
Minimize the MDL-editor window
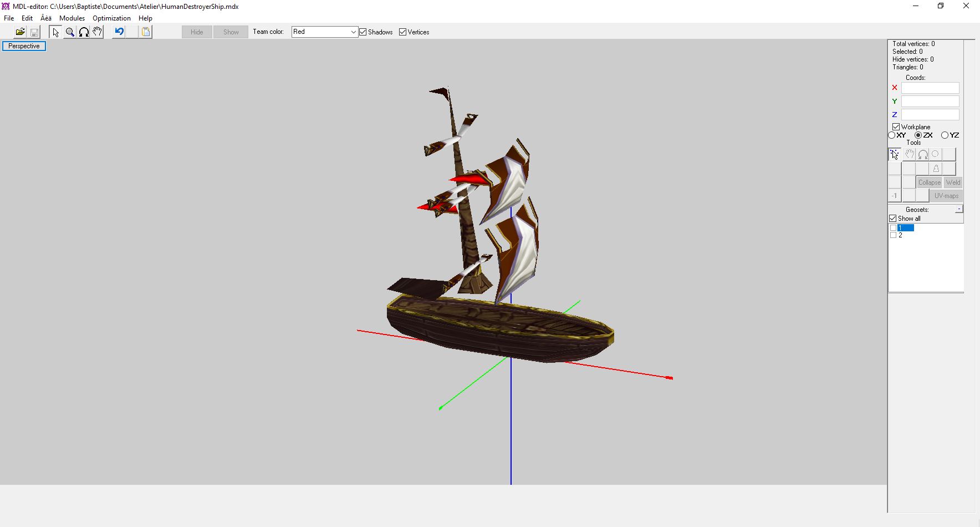click(916, 6)
